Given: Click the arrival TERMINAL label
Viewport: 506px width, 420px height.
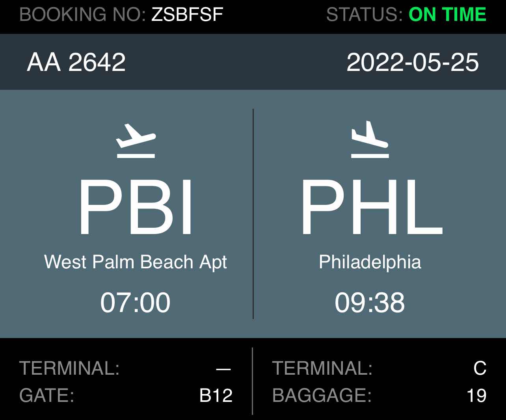Looking at the screenshot, I should [322, 368].
